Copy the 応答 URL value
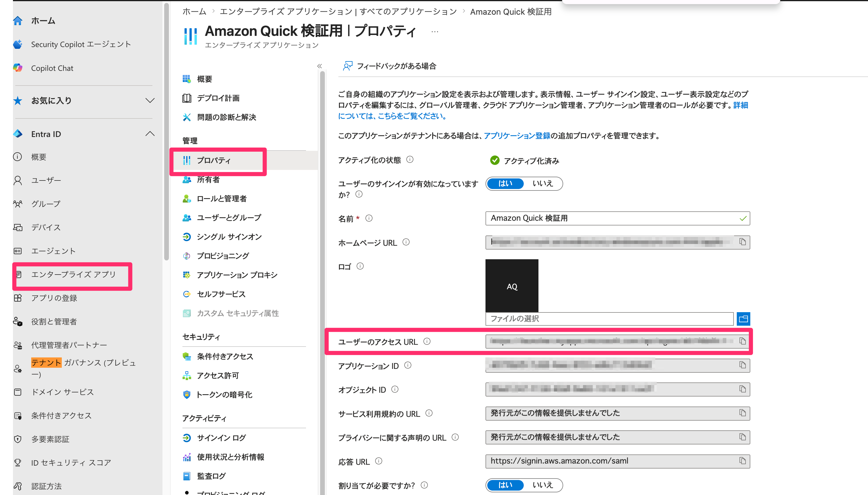Image resolution: width=868 pixels, height=495 pixels. coord(742,461)
